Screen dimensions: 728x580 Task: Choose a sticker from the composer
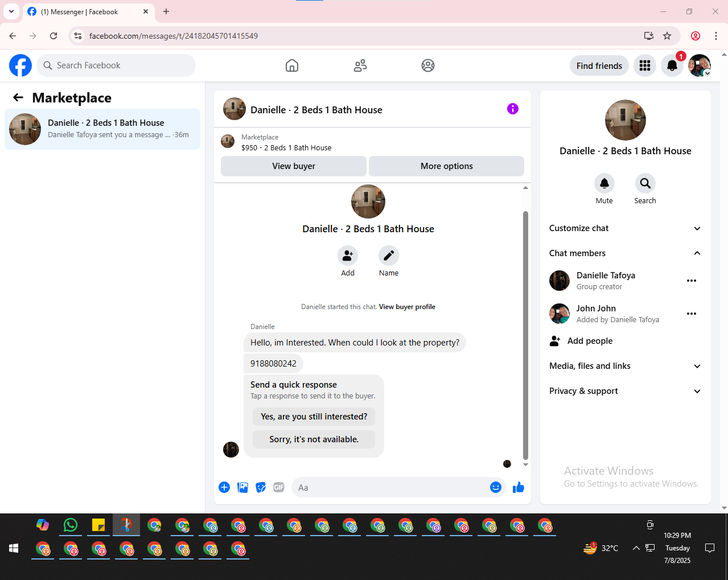point(261,487)
